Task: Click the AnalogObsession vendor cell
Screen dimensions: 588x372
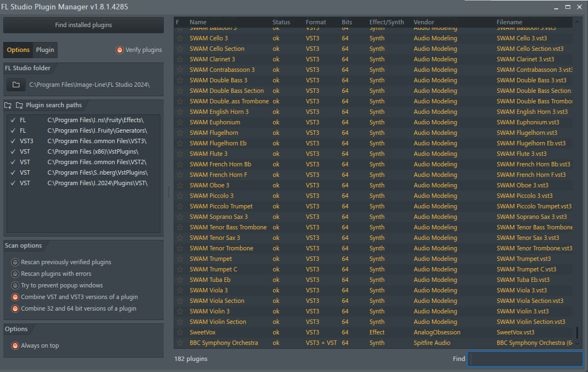Action: [x=437, y=332]
